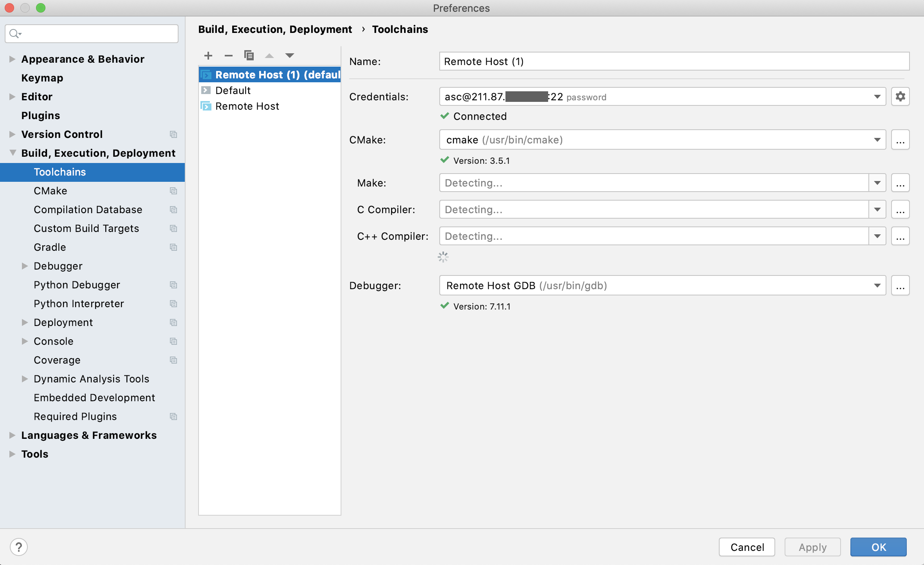
Task: Click project-level icon next to Gradle
Action: [x=173, y=247]
